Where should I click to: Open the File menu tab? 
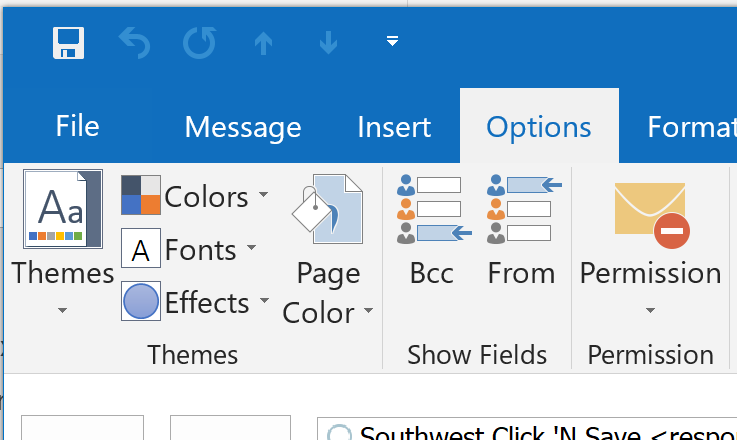pyautogui.click(x=77, y=127)
